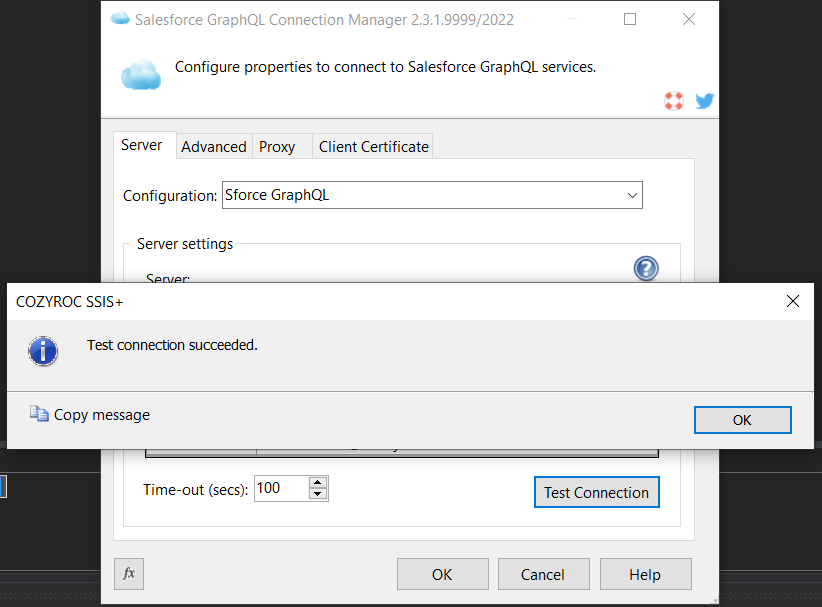Open the Twitter bird icon link

[x=704, y=101]
